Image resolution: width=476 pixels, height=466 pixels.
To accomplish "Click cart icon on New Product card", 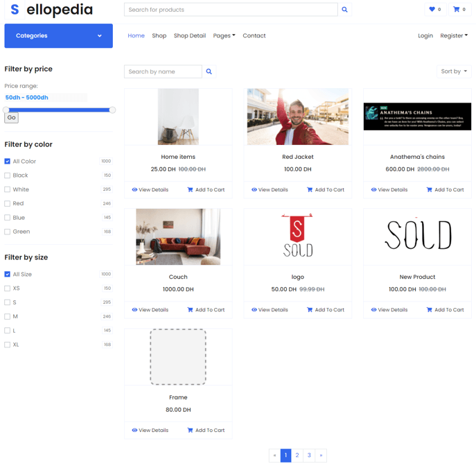I will (430, 309).
